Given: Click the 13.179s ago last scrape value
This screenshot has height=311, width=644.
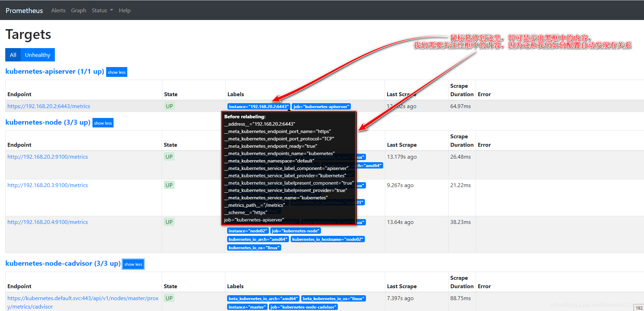Looking at the screenshot, I should tap(402, 157).
